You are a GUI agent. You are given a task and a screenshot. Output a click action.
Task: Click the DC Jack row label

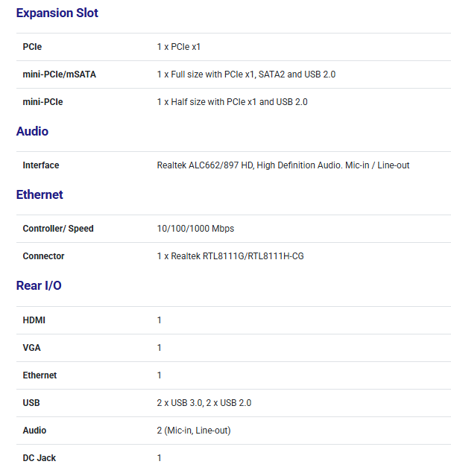[40, 458]
